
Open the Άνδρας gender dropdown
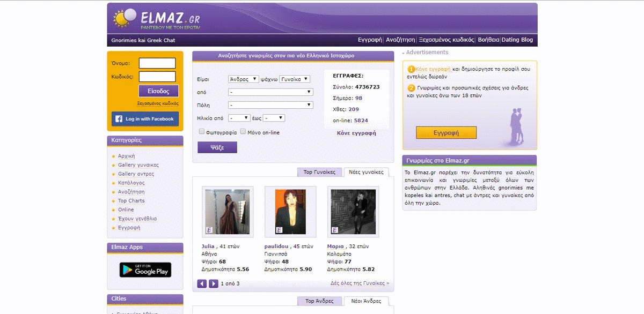click(243, 79)
